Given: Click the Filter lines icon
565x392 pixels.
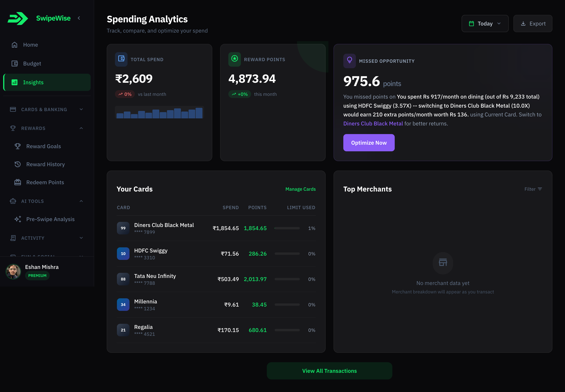Looking at the screenshot, I should 540,189.
